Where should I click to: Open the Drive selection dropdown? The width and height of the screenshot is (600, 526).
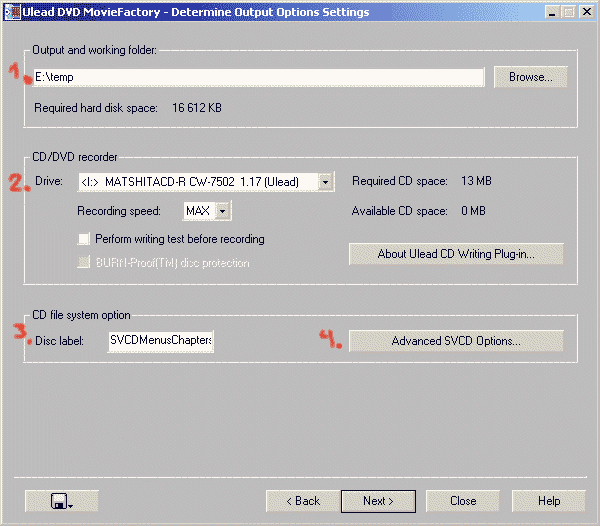pyautogui.click(x=325, y=182)
